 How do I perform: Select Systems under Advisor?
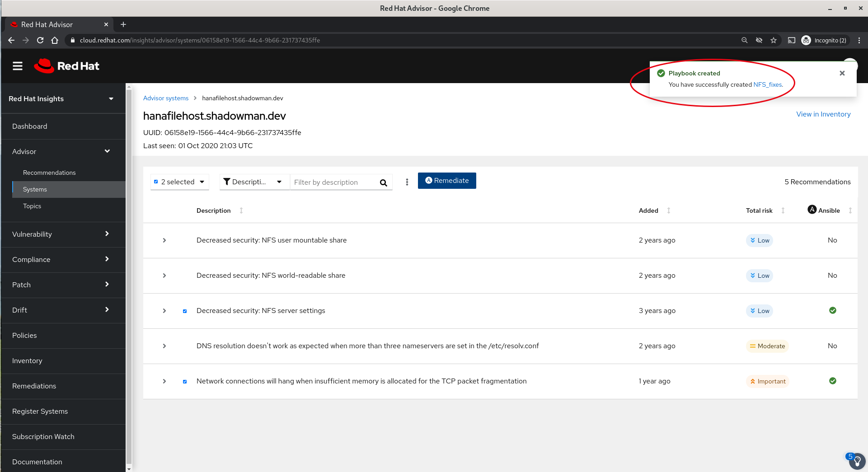click(69, 189)
